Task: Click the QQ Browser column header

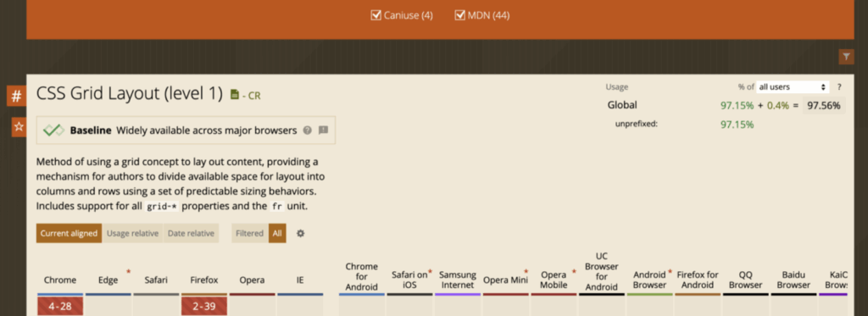Action: pos(746,280)
